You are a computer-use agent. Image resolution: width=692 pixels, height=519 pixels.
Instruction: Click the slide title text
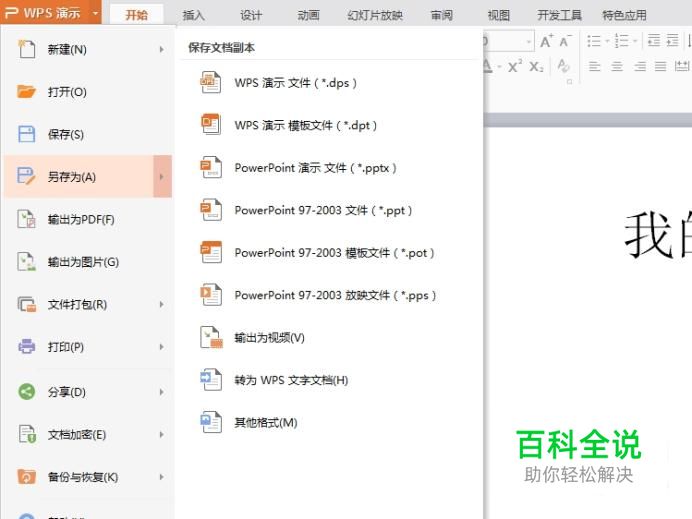(x=658, y=236)
